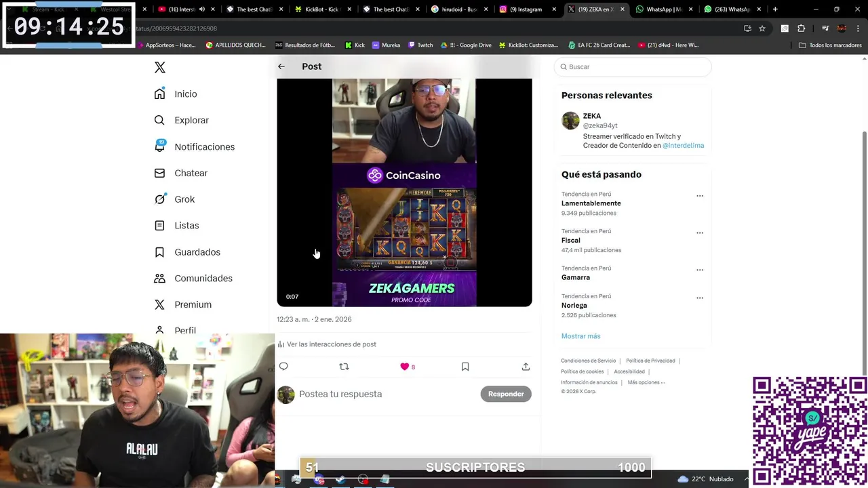The height and width of the screenshot is (488, 868).
Task: Open the Mureka bookmark
Action: coord(387,45)
